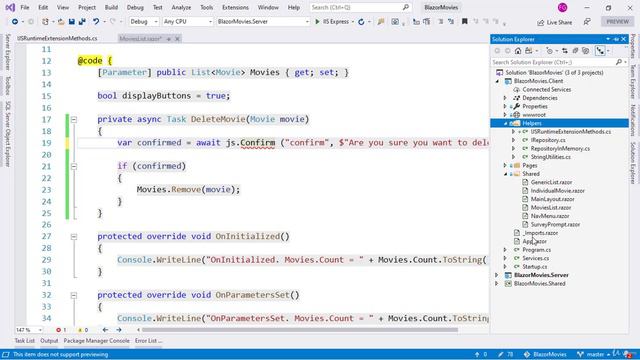Screen dimensions: 640x360
Task: Click the Home icon in Solution Explorer
Action: (518, 51)
